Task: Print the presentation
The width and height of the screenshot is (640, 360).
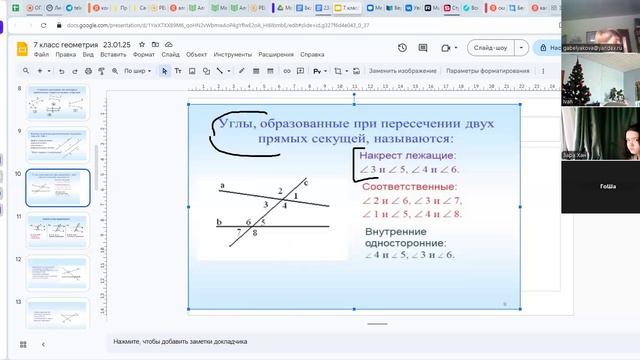Action: 88,71
